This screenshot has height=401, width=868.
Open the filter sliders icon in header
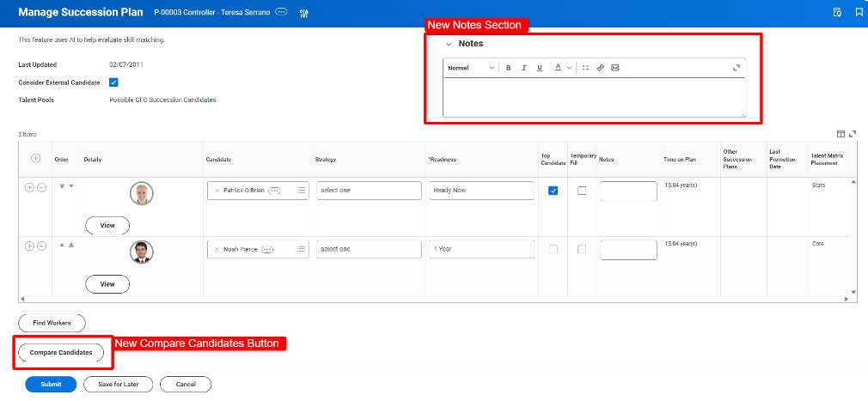pos(303,13)
